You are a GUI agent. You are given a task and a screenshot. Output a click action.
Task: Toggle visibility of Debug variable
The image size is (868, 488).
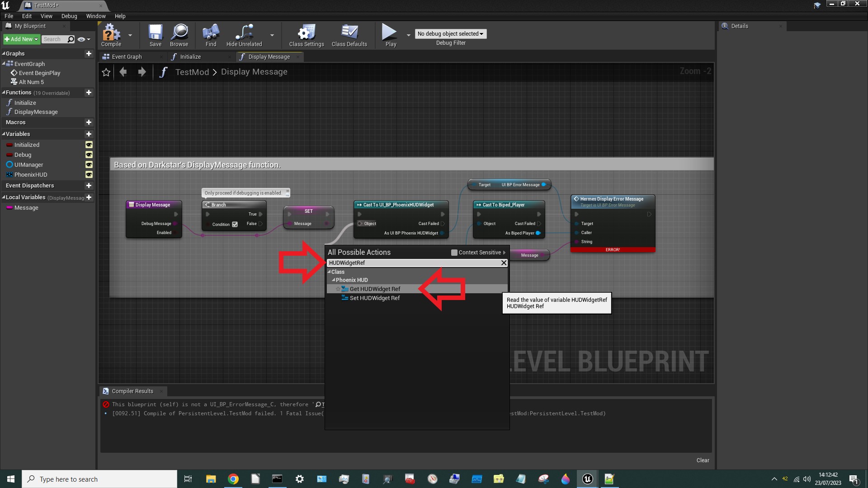pyautogui.click(x=89, y=155)
